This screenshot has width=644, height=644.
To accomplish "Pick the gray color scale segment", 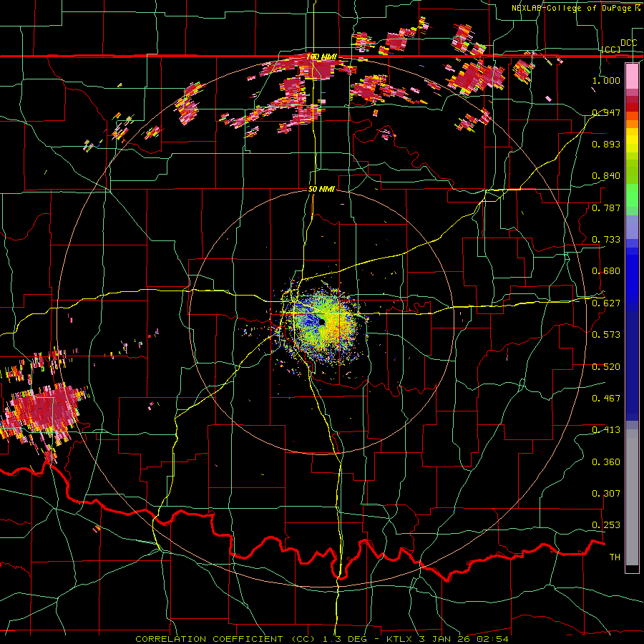I will point(632,497).
